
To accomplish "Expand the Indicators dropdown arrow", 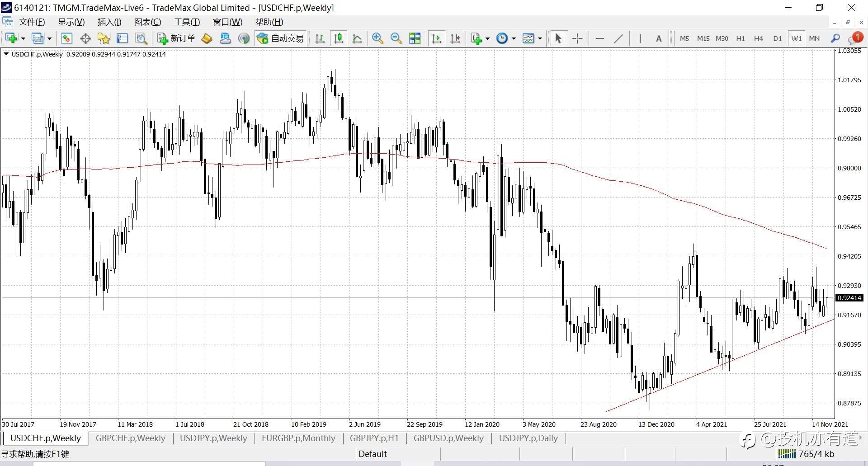I will coord(487,38).
